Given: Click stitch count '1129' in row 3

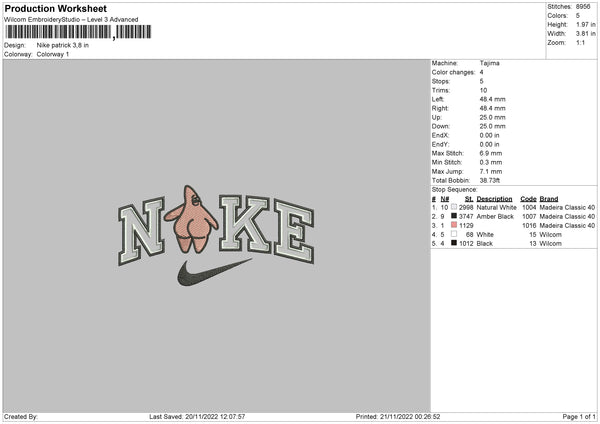Looking at the screenshot, I should click(466, 225).
